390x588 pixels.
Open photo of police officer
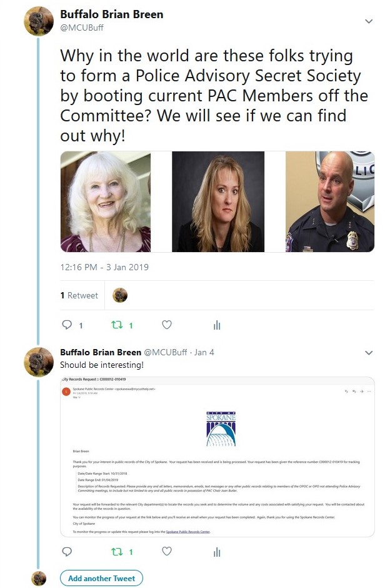click(x=330, y=202)
